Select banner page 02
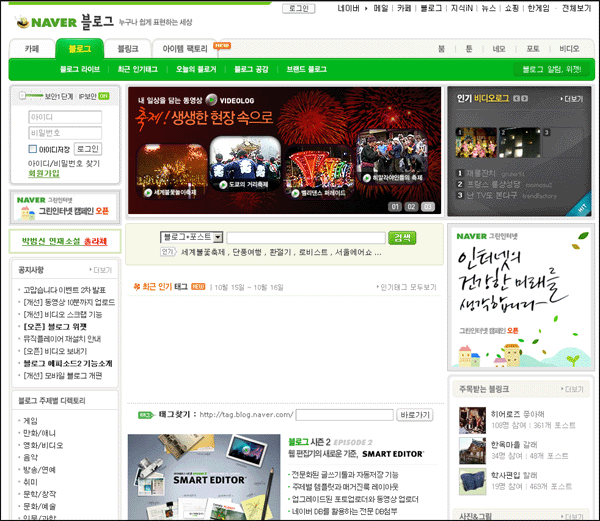Image resolution: width=600 pixels, height=521 pixels. click(x=411, y=207)
